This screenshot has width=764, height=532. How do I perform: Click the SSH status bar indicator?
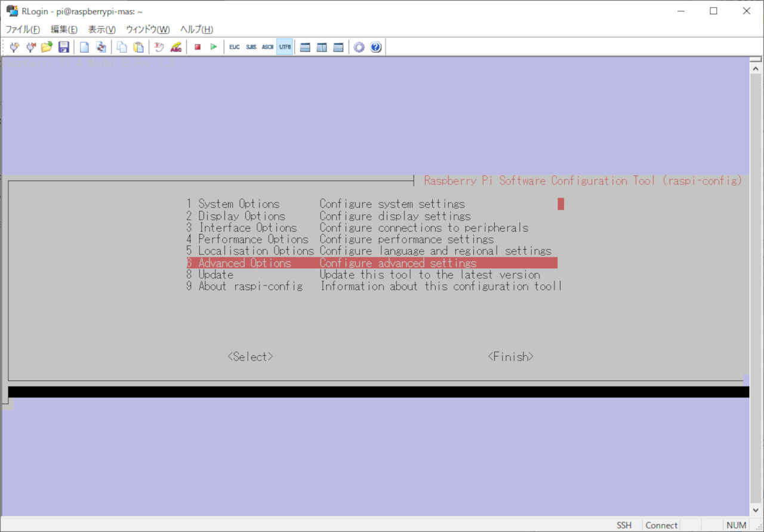click(x=624, y=525)
